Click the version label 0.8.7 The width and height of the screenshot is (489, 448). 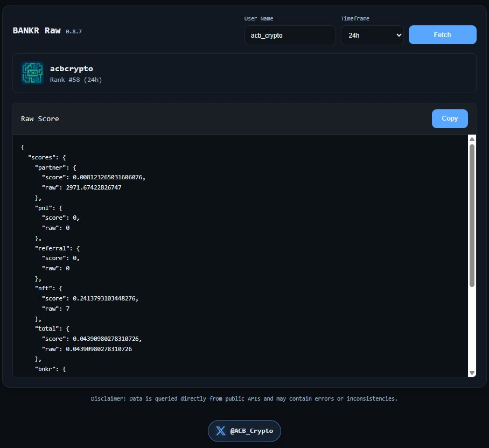tap(74, 32)
